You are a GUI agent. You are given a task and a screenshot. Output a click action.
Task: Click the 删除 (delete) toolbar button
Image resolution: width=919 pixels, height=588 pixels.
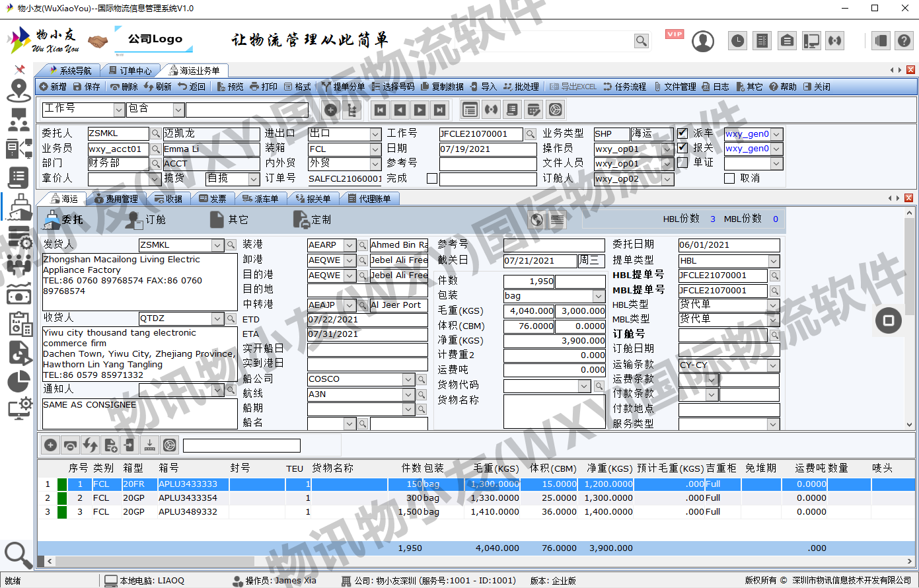pos(124,87)
